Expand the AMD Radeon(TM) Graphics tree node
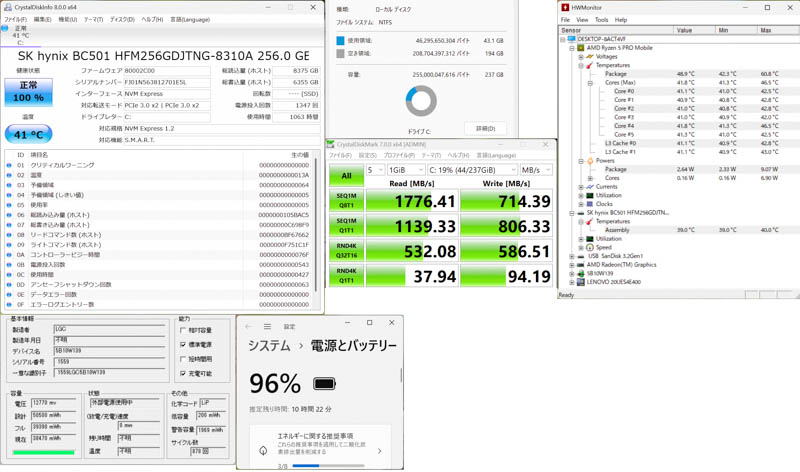 click(x=573, y=265)
